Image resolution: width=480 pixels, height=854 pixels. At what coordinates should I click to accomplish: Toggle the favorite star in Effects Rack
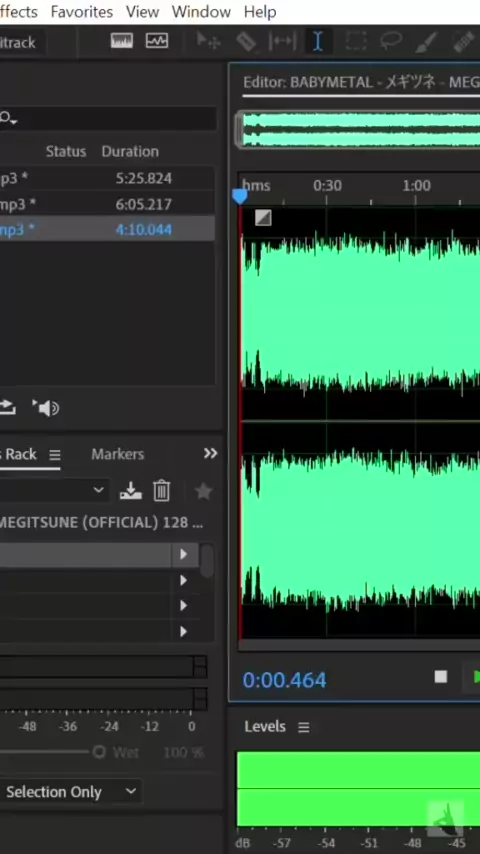203,491
